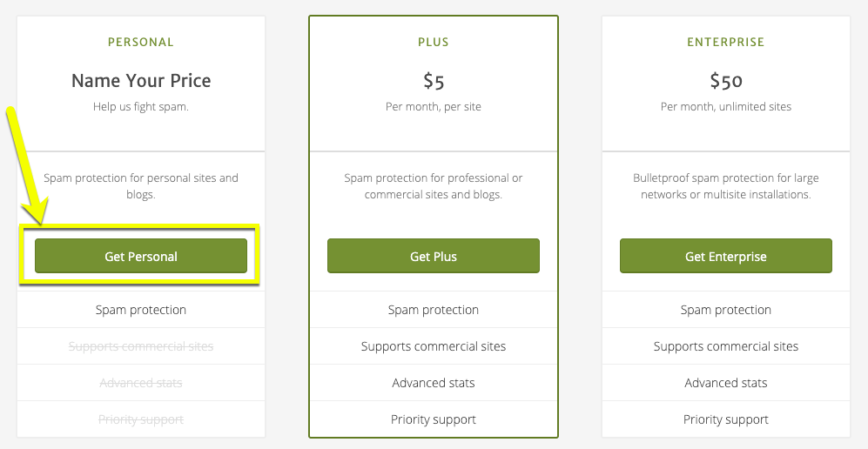Click the ENTERPRISE plan heading
The height and width of the screenshot is (449, 868).
725,42
